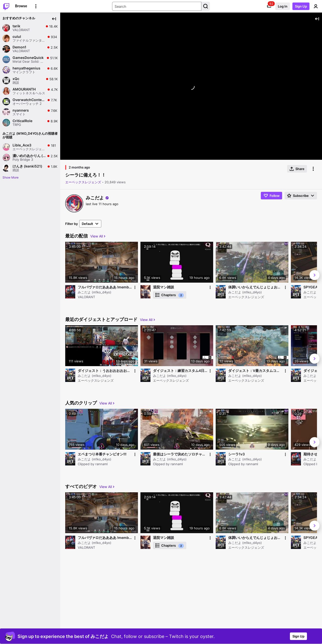Image resolution: width=322 pixels, height=644 pixels.
Task: Open options for ダイジェスト：練習カスタム video
Action: coord(210,371)
